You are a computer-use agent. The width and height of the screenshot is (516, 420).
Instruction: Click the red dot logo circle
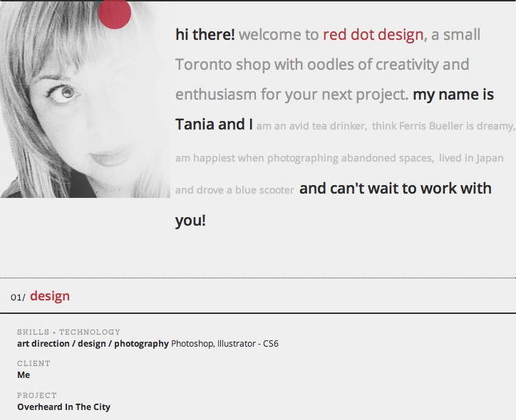(115, 13)
